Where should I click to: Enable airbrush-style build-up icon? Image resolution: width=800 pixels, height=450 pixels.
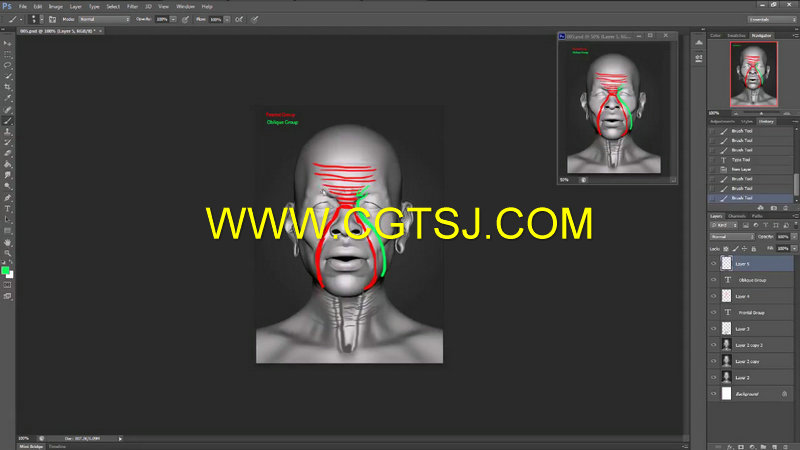(238, 19)
